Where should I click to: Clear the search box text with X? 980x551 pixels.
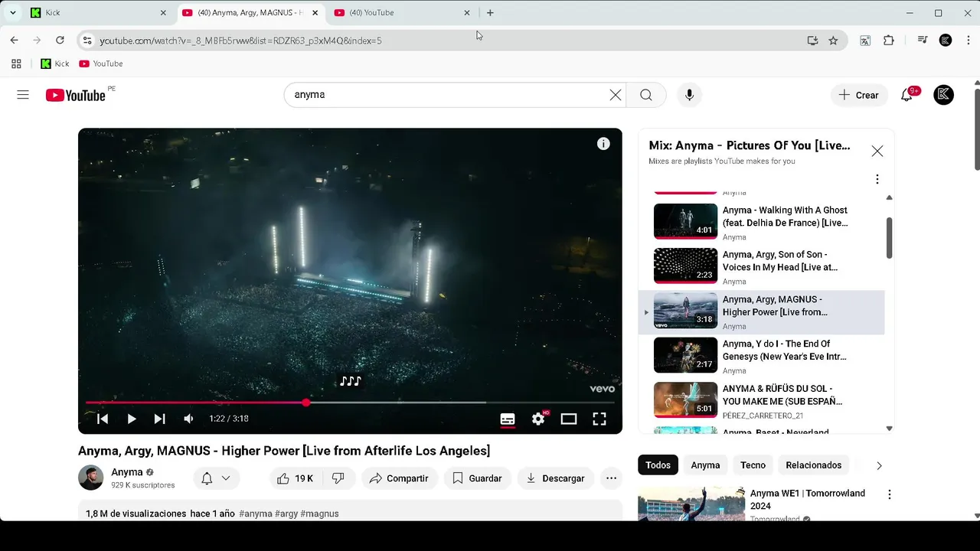click(616, 95)
